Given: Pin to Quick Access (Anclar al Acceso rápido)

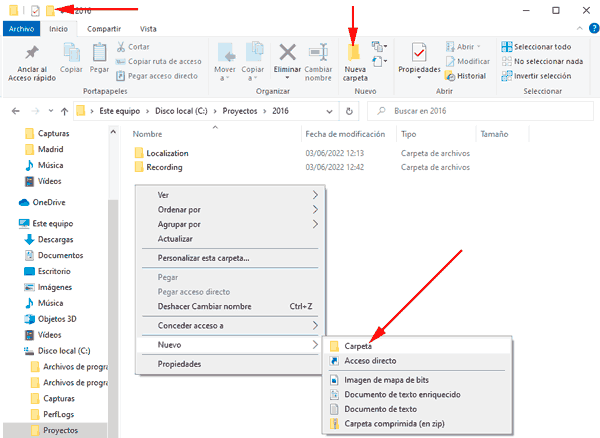Looking at the screenshot, I should [32, 64].
